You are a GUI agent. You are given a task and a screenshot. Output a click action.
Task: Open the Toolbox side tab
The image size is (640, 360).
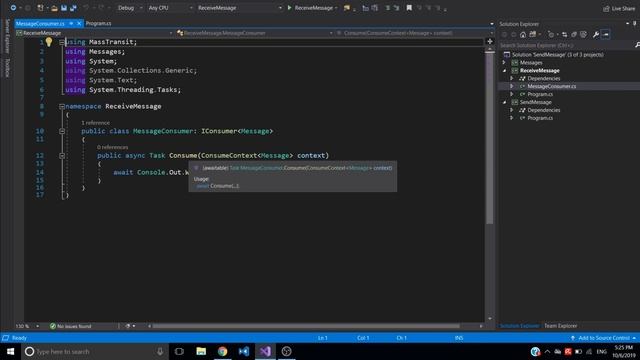pyautogui.click(x=7, y=67)
